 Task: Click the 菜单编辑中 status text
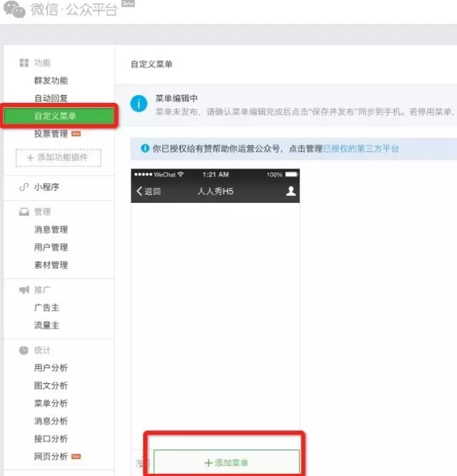176,99
